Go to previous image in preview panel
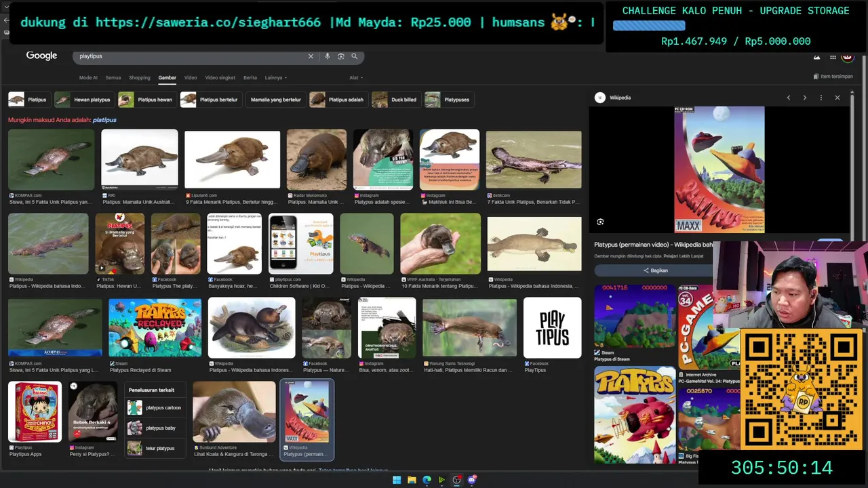The height and width of the screenshot is (488, 868). click(789, 98)
